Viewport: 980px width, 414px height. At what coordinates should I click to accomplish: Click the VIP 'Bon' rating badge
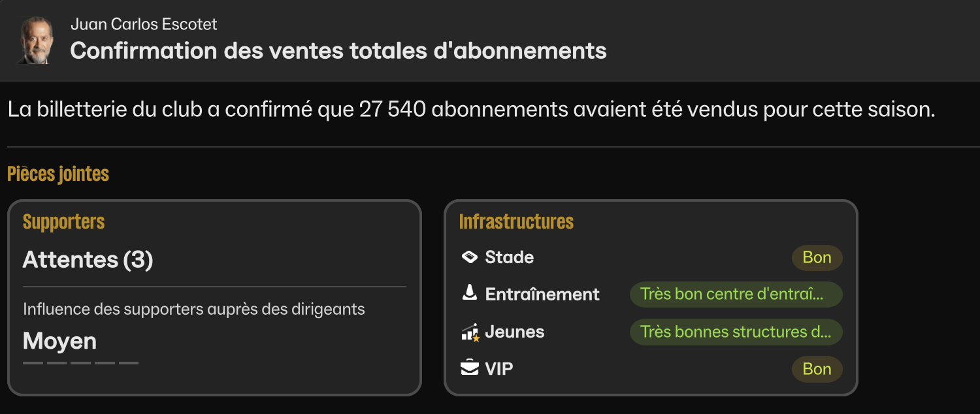817,369
